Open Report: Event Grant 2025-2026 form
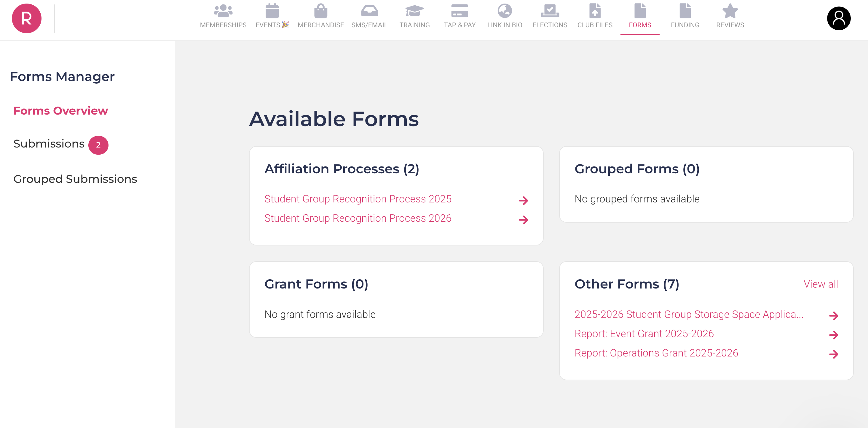 point(644,334)
